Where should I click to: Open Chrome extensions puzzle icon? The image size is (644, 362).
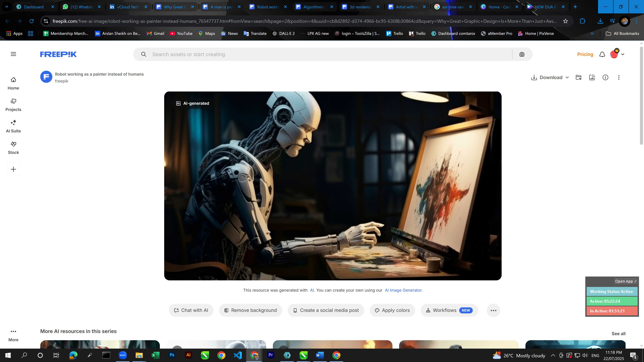[582, 21]
